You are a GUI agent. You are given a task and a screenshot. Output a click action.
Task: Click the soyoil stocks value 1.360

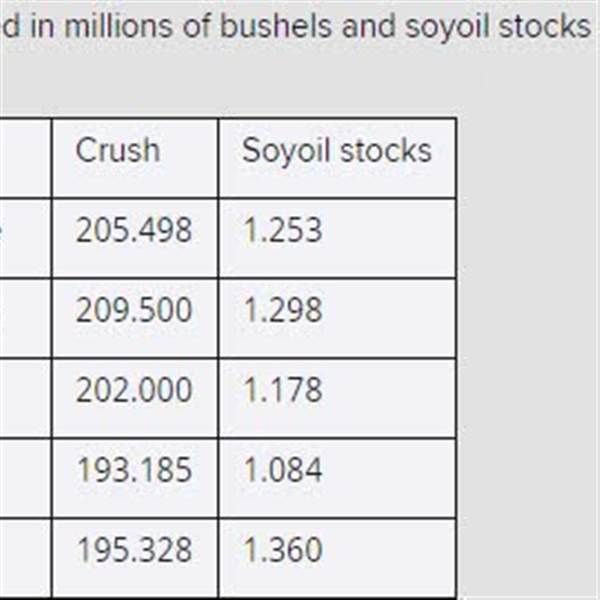[283, 550]
